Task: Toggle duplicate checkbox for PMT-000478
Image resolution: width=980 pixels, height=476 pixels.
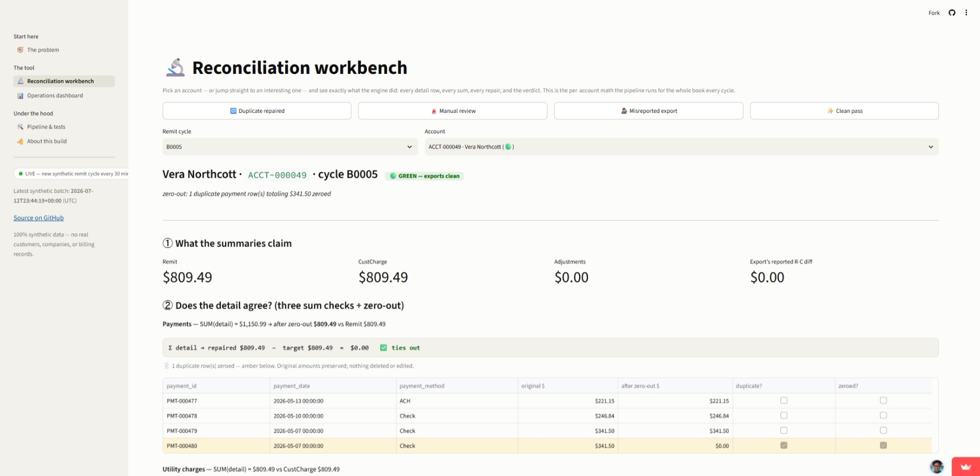Action: pos(784,415)
